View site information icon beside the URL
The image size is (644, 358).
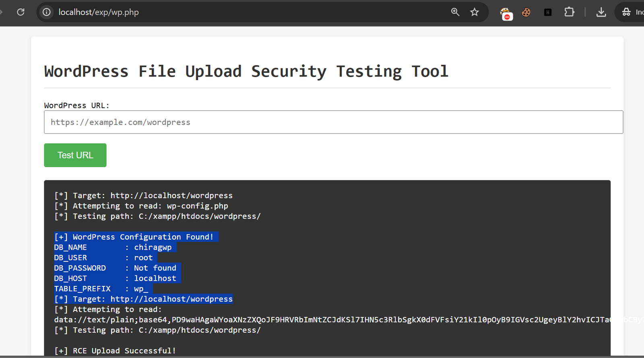(47, 12)
